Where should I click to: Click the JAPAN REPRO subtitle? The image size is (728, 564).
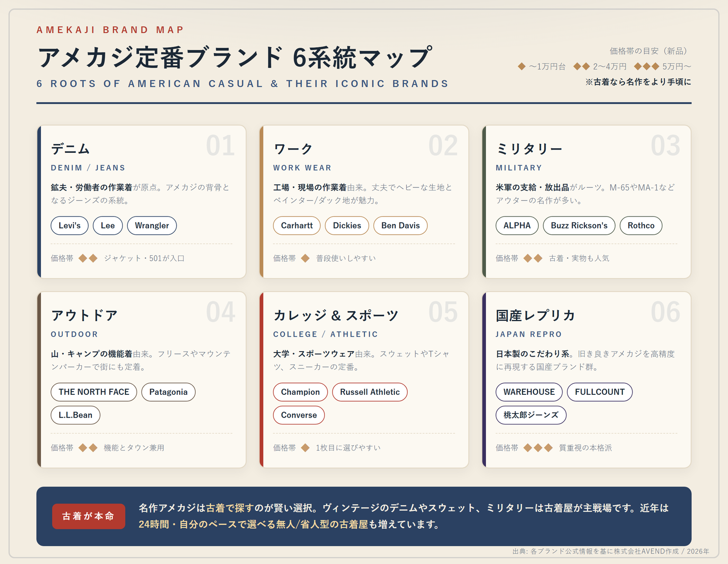click(x=529, y=334)
